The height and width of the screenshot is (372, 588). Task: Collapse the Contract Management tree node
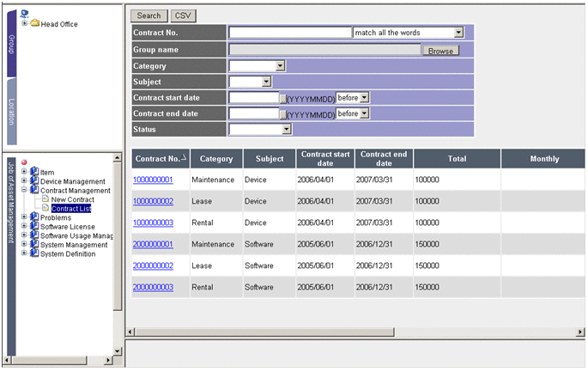coord(24,191)
